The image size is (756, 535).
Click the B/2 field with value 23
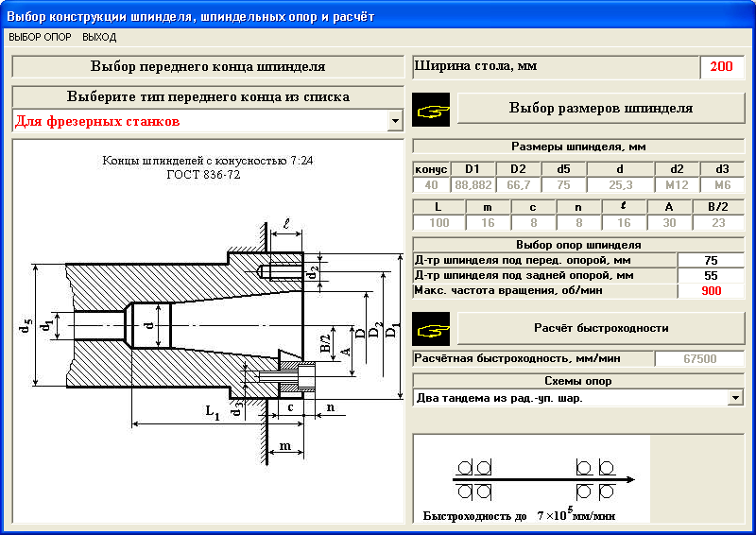click(718, 223)
